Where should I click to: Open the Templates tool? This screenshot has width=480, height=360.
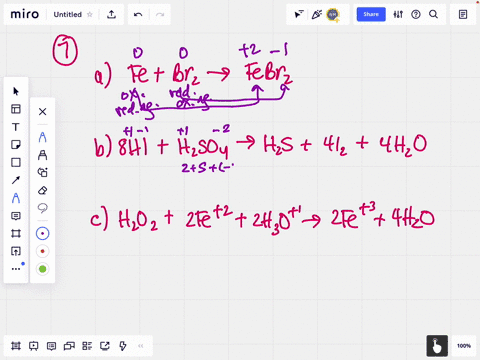point(16,109)
